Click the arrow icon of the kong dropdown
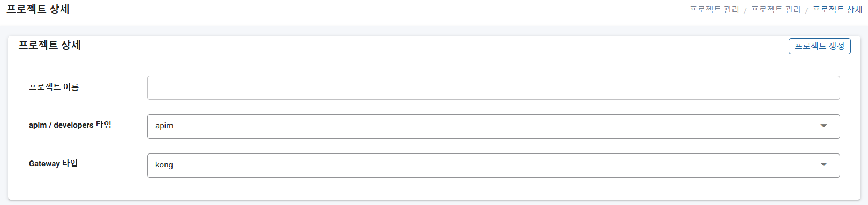Image resolution: width=868 pixels, height=205 pixels. click(x=824, y=164)
